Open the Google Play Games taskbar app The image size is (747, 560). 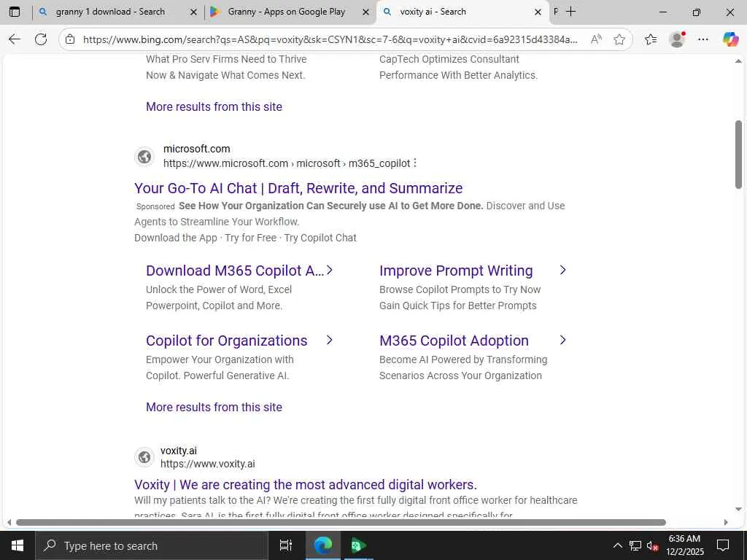click(x=358, y=545)
